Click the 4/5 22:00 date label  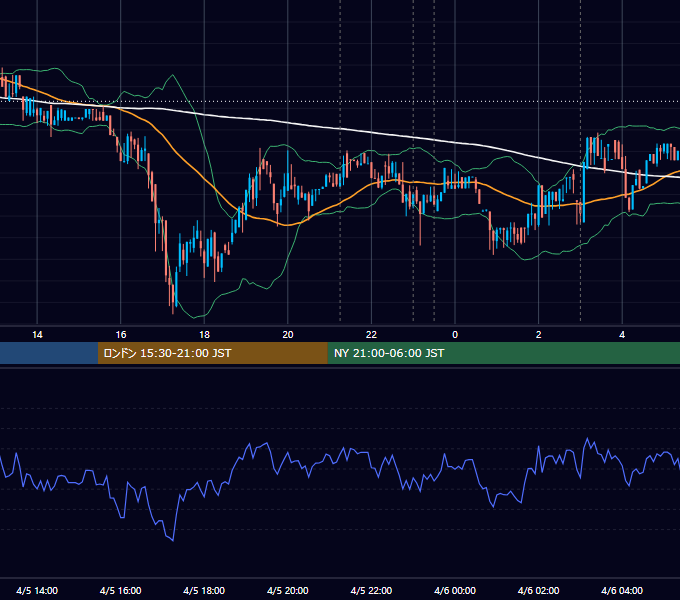click(371, 590)
